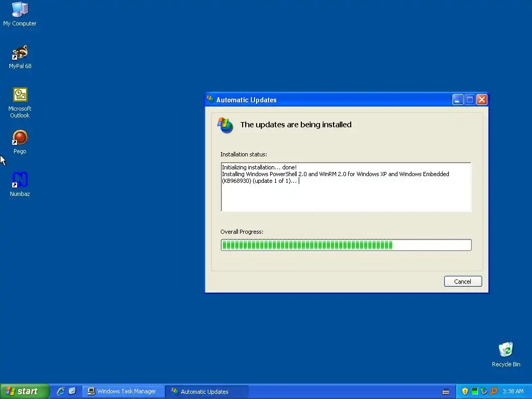Click the Overall Progress bar

click(x=346, y=245)
